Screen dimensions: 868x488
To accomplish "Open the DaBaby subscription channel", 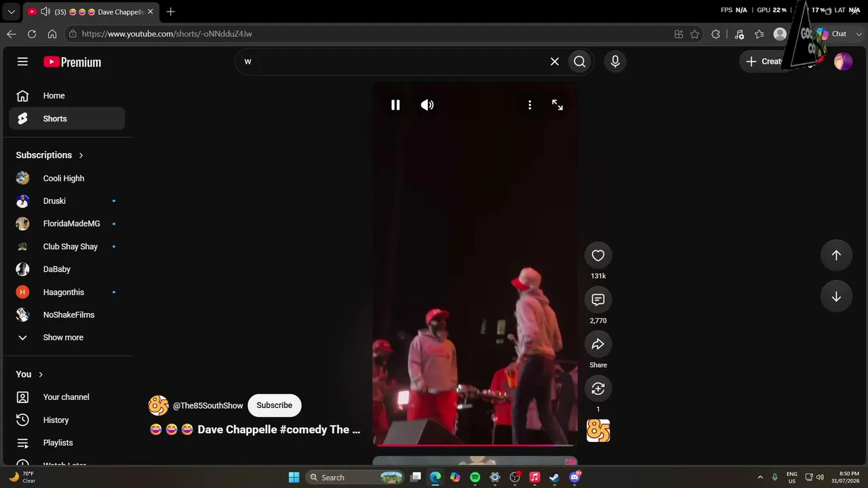I will [x=67, y=269].
